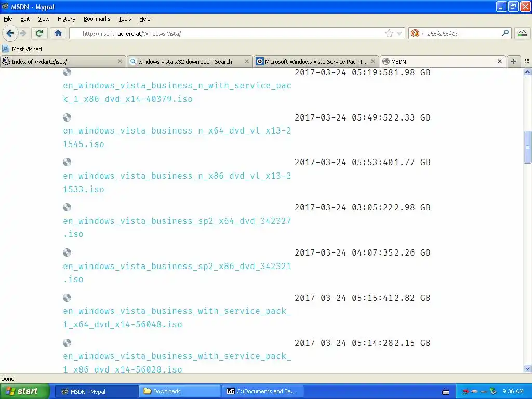The height and width of the screenshot is (399, 532).
Task: Download business_with_service_pack_1_x64 x14-56048 iso
Action: 177,317
